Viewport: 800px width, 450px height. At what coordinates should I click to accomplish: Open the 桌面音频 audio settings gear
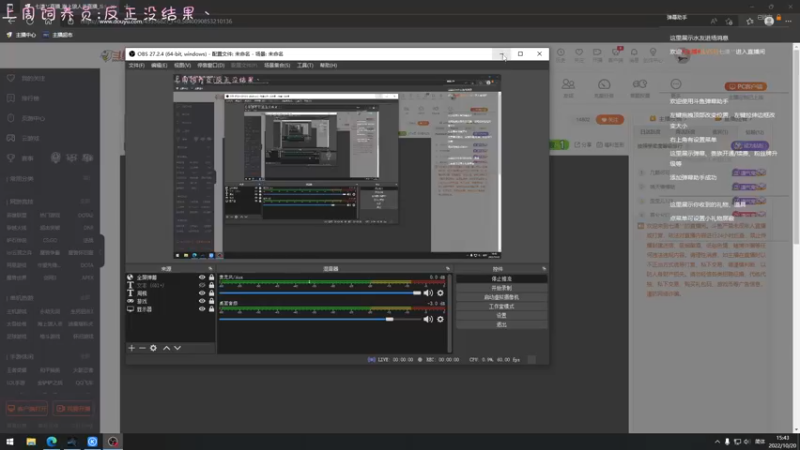click(440, 319)
